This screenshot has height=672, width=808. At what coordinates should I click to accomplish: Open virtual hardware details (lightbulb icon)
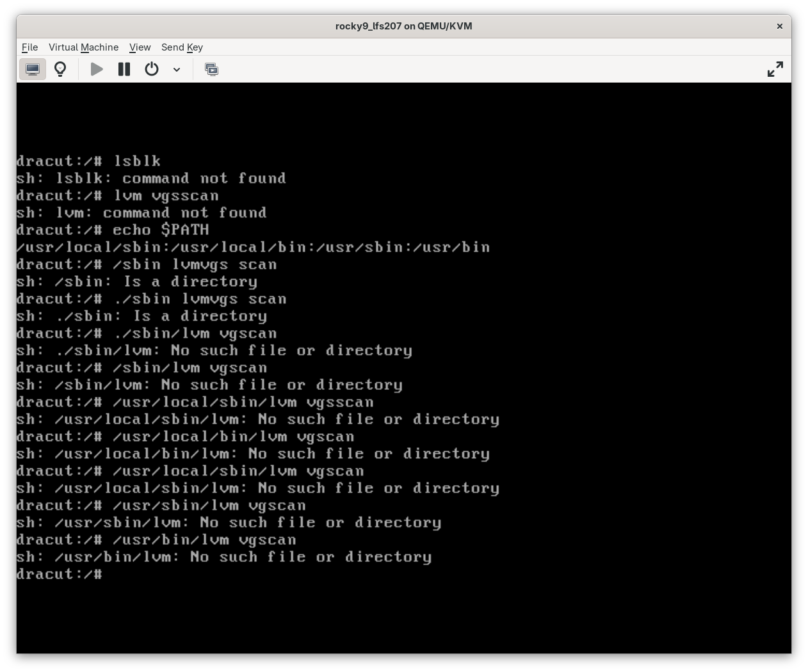(60, 69)
